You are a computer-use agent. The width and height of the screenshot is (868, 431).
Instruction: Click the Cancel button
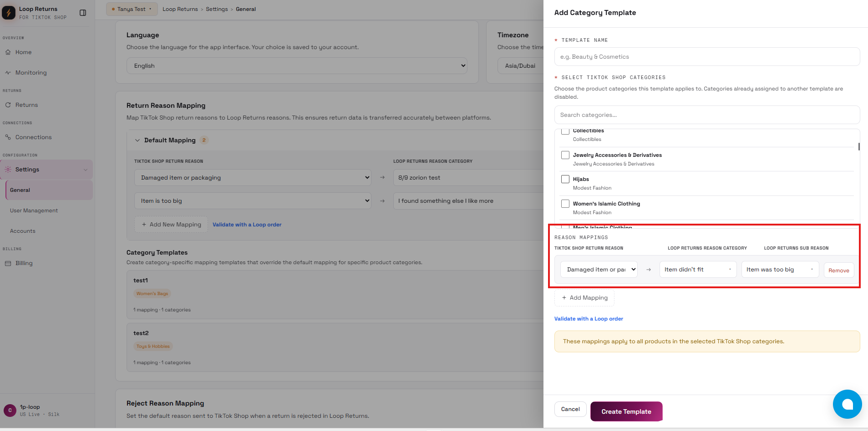tap(570, 409)
